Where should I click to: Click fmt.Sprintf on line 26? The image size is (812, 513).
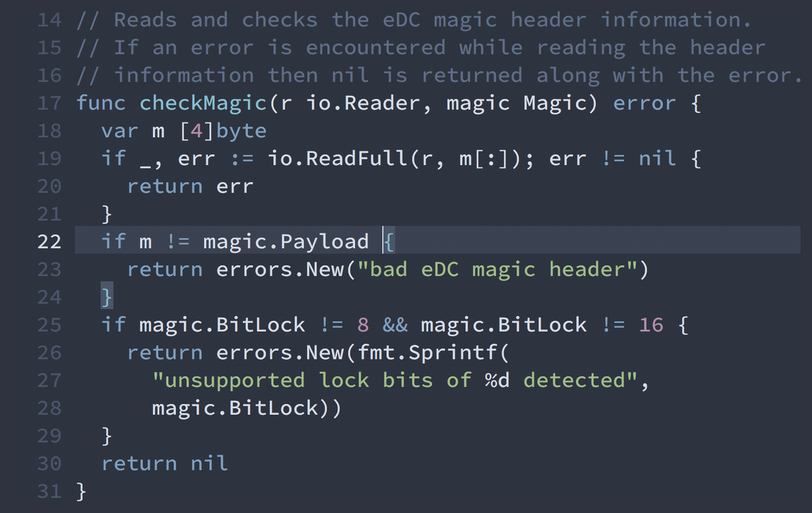click(x=427, y=353)
